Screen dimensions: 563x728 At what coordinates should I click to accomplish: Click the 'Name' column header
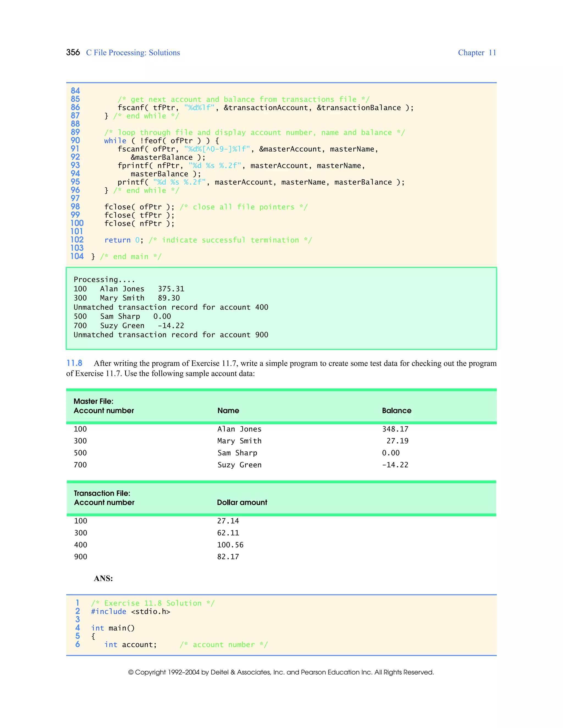[x=228, y=411]
